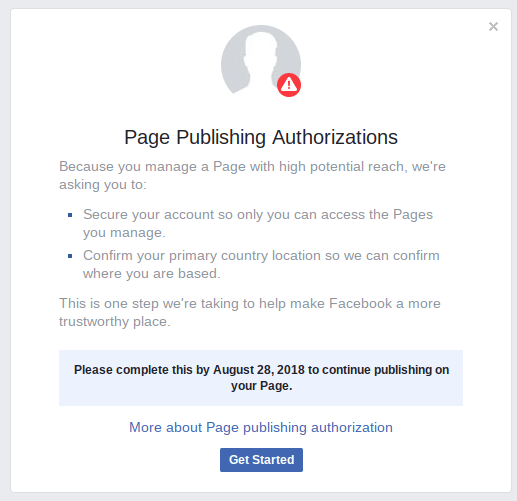Viewport: 517px width, 501px height.
Task: Click the 'your Page.' line in notice
Action: point(261,386)
